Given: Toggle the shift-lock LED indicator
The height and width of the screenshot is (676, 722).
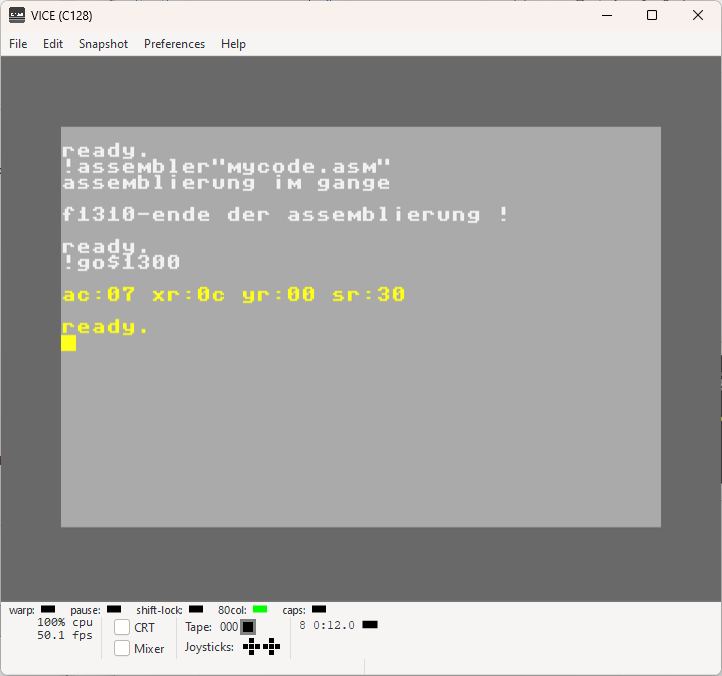Looking at the screenshot, I should point(196,609).
